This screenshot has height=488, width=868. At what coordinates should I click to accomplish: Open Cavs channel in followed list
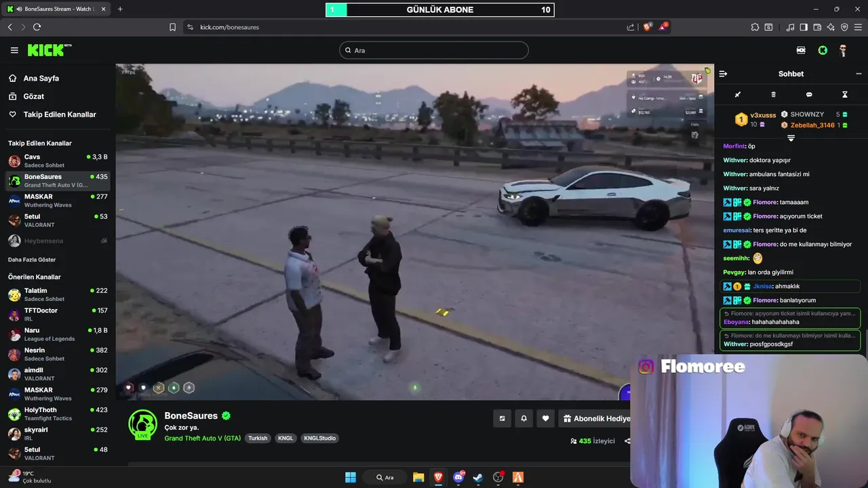click(x=58, y=161)
